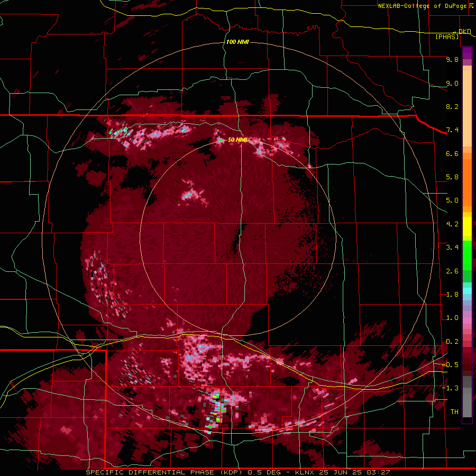Click the 7.4 value on color scale
This screenshot has height=476, width=476.
(x=452, y=130)
